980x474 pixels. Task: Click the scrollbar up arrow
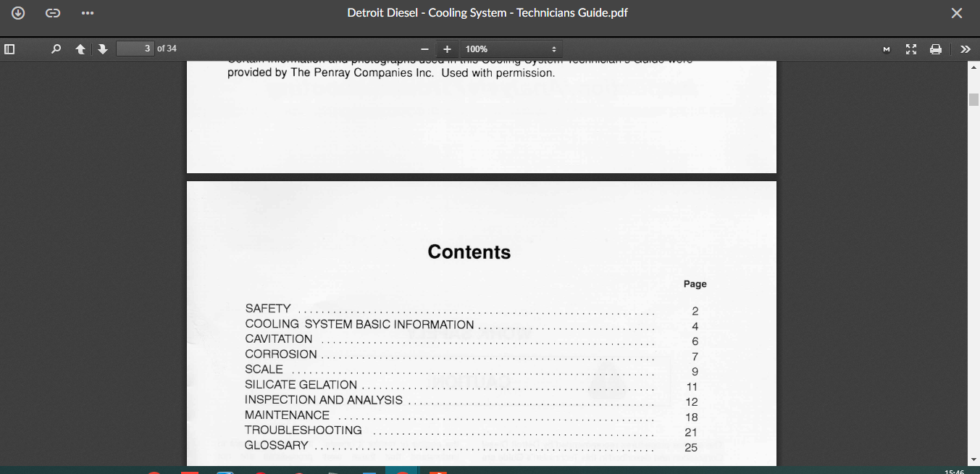click(974, 67)
